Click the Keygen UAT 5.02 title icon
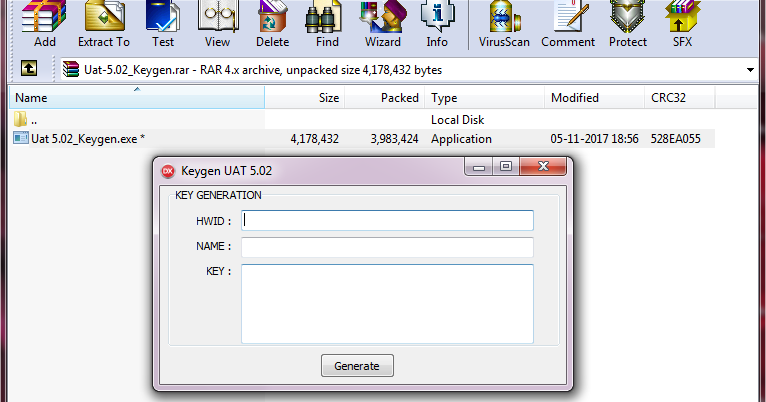The image size is (766, 402). [168, 171]
